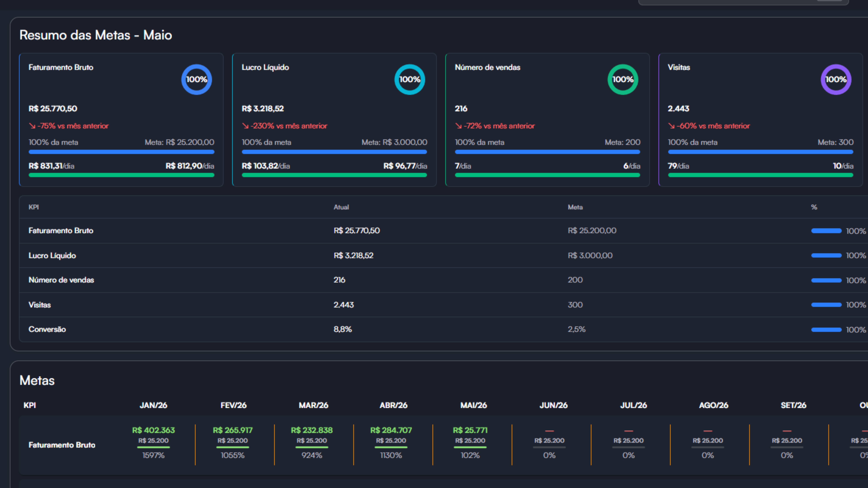Click the 2.443 value in the Visitas card
The width and height of the screenshot is (868, 488).
pos(679,109)
